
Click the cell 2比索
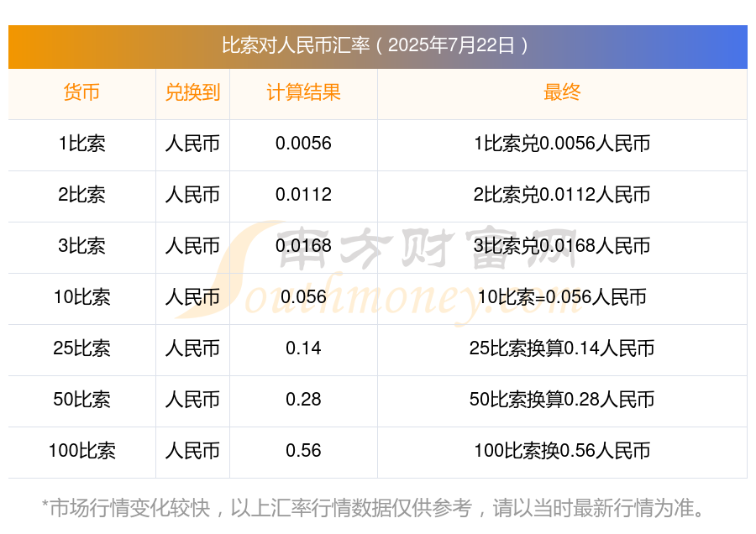click(x=82, y=195)
